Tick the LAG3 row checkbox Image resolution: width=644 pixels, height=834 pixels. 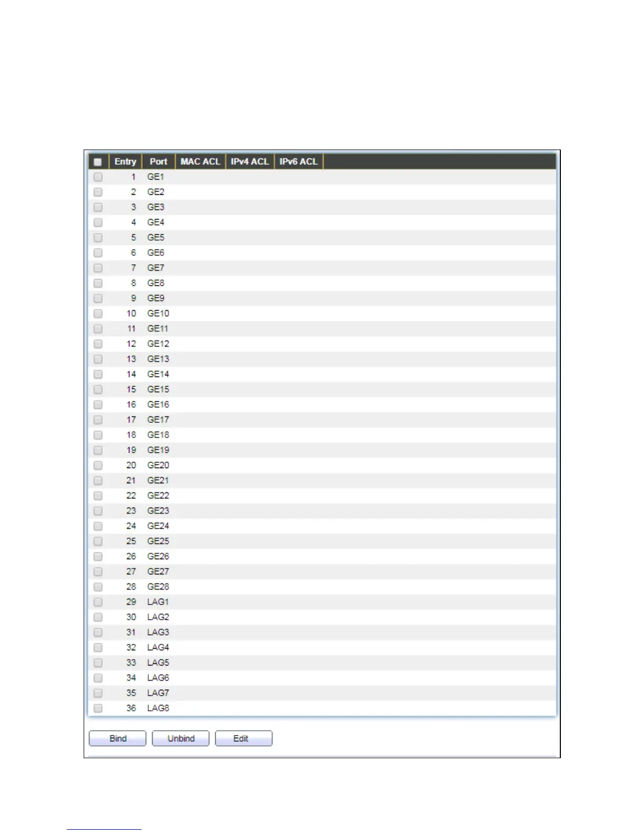(98, 632)
